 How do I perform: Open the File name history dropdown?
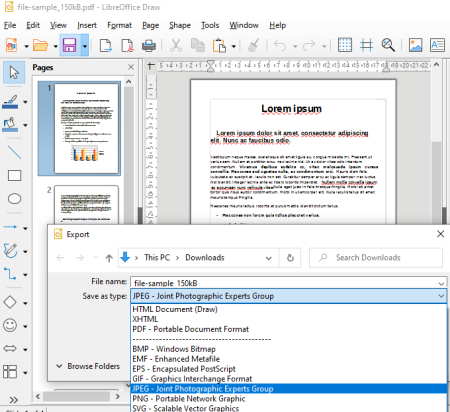coord(441,283)
